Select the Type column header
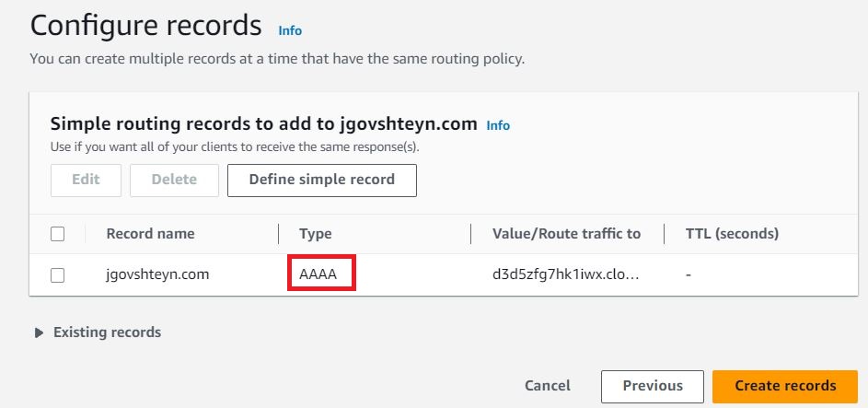The width and height of the screenshot is (868, 408). click(316, 234)
